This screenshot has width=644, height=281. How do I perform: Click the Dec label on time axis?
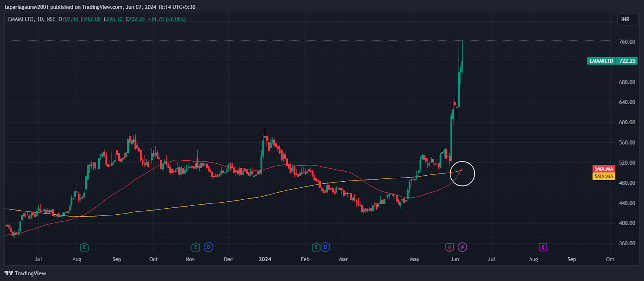click(228, 259)
